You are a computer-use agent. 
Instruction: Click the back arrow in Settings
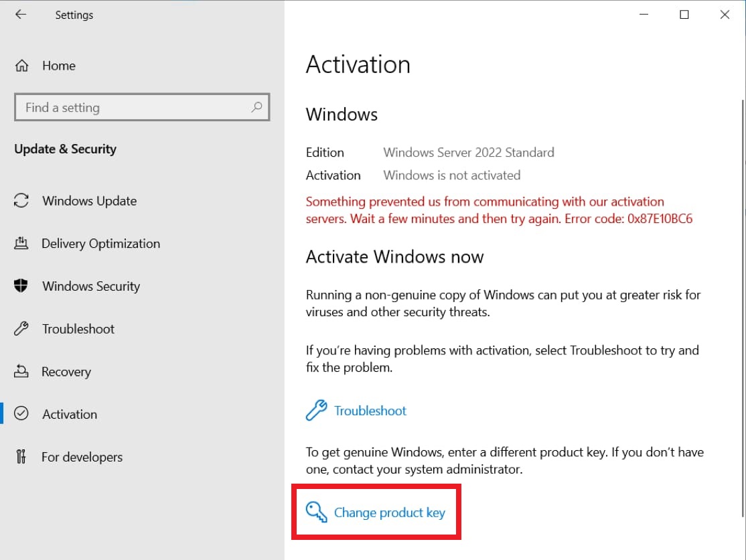pyautogui.click(x=21, y=15)
